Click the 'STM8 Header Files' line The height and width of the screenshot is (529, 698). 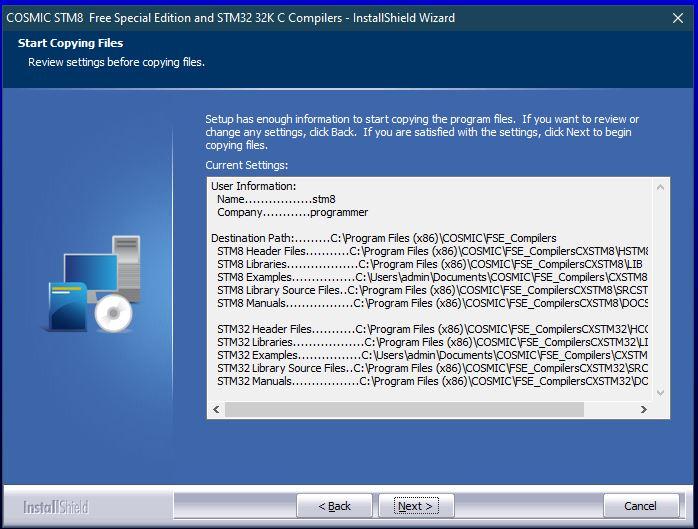[432, 251]
